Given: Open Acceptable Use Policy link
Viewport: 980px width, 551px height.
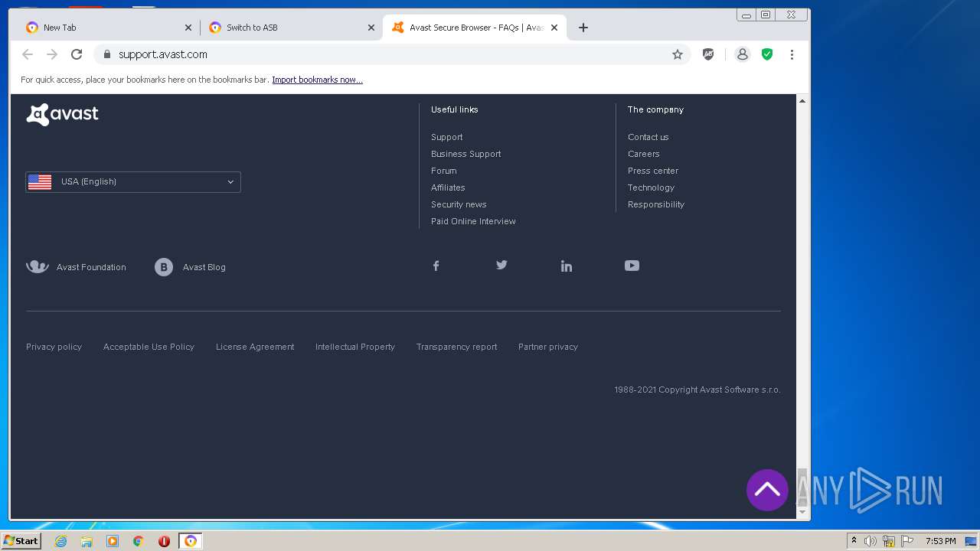Looking at the screenshot, I should [149, 347].
